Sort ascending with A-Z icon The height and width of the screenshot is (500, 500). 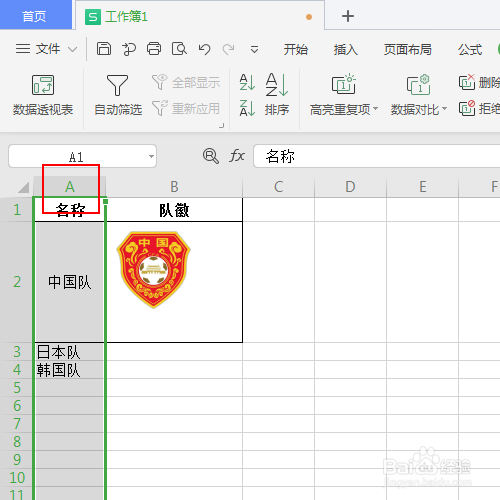click(x=247, y=82)
